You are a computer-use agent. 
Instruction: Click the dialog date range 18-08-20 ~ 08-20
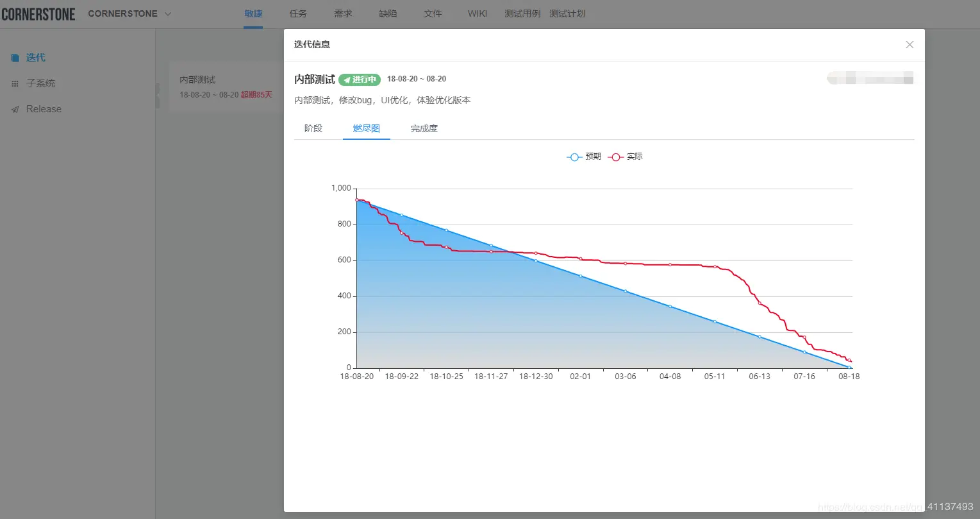(x=417, y=79)
